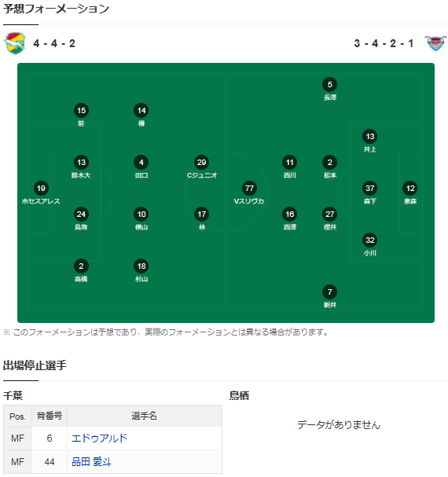Click the 背番号 column header
The height and width of the screenshot is (477, 448).
click(x=50, y=416)
